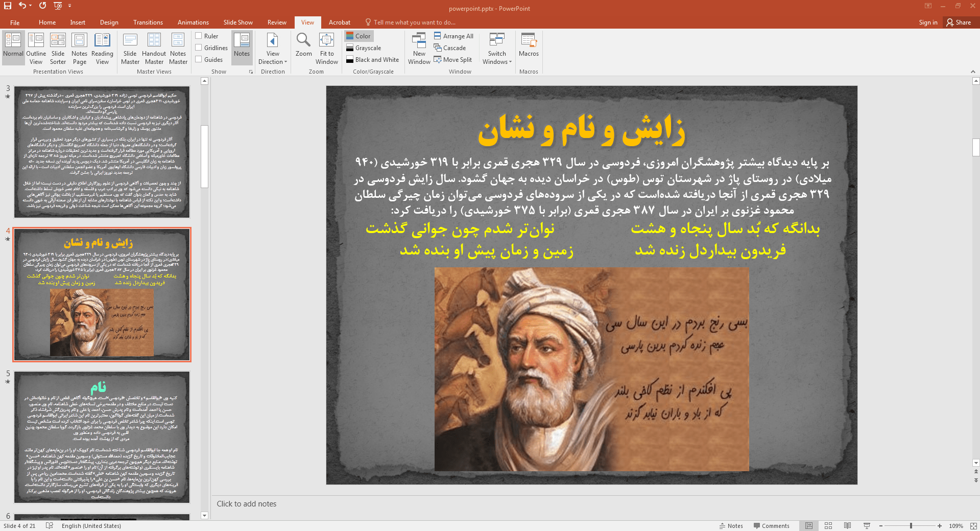Click Tell me what you want to do

point(410,22)
